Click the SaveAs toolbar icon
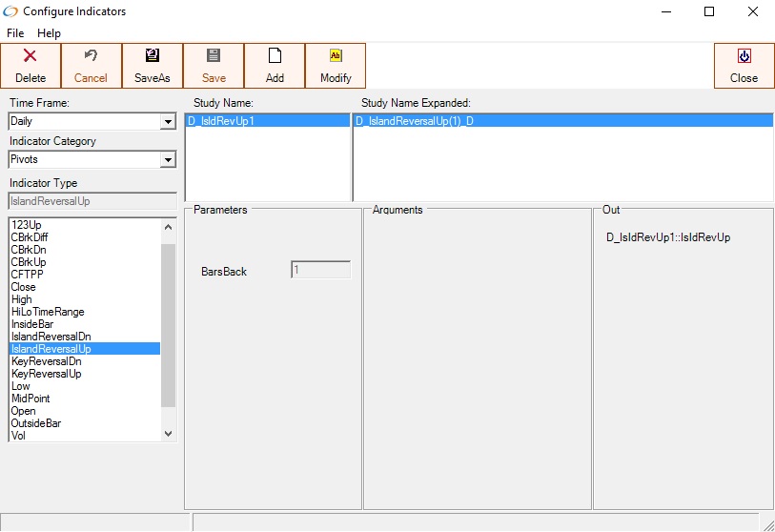 pyautogui.click(x=153, y=56)
